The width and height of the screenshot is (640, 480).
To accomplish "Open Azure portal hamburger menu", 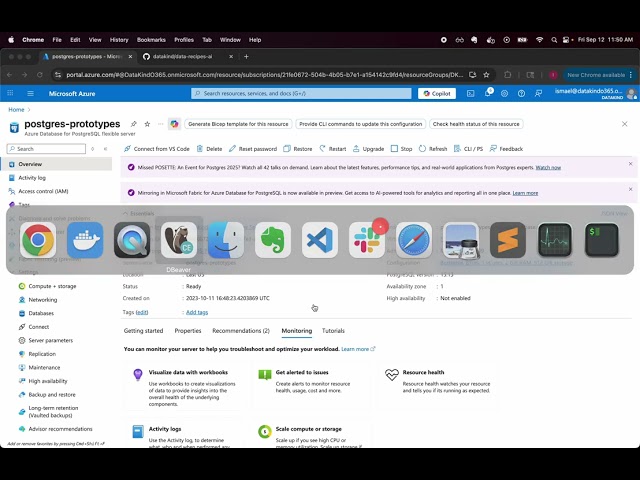I will click(30, 93).
